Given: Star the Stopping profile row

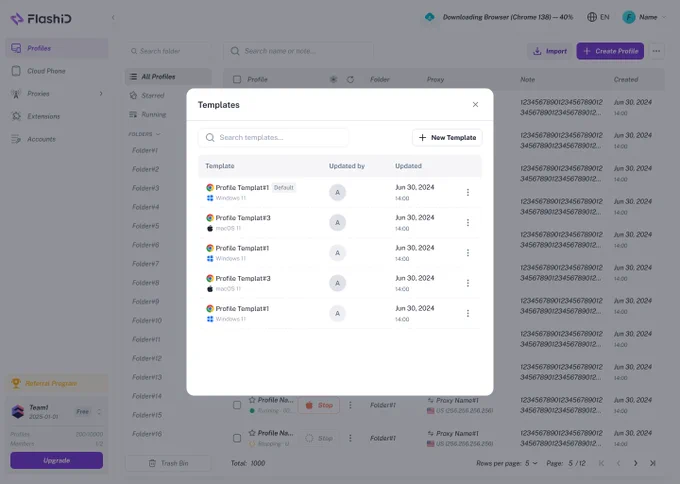Looking at the screenshot, I should point(252,433).
